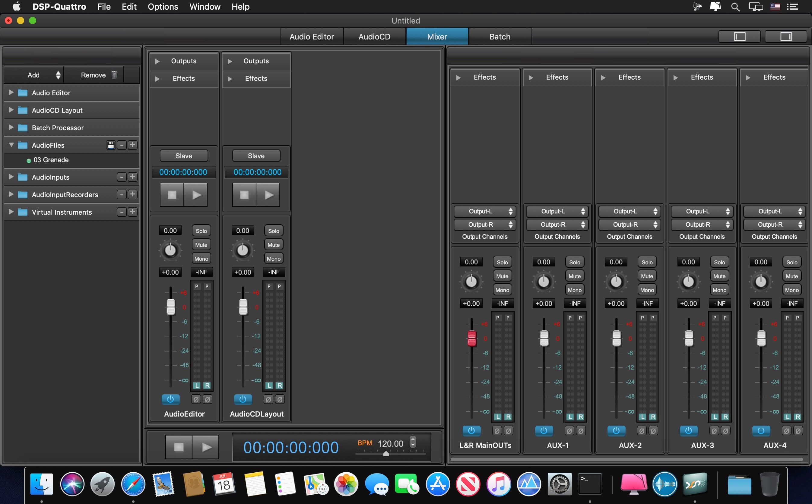Click the minus icon in AudioInputs row
The height and width of the screenshot is (504, 812).
(x=122, y=177)
